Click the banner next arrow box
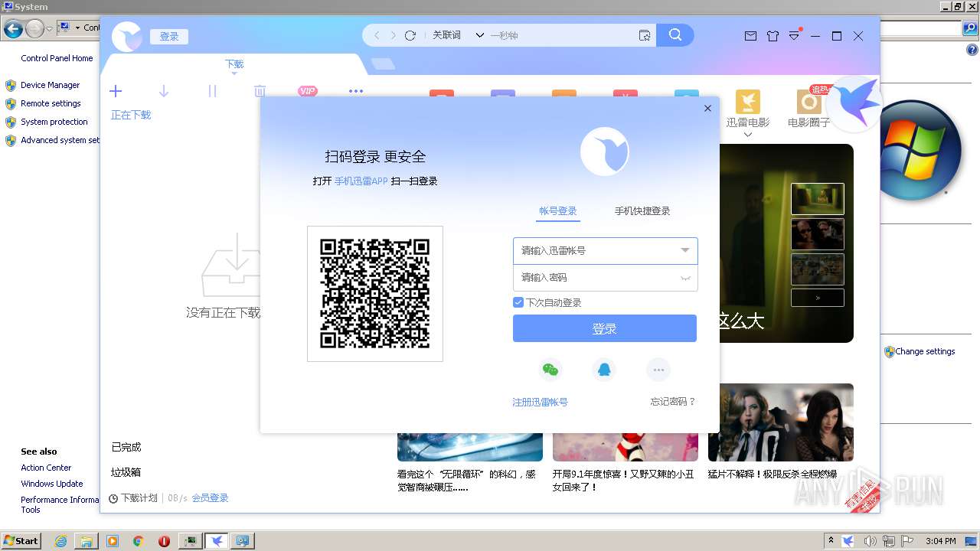Viewport: 980px width, 551px height. coord(818,298)
